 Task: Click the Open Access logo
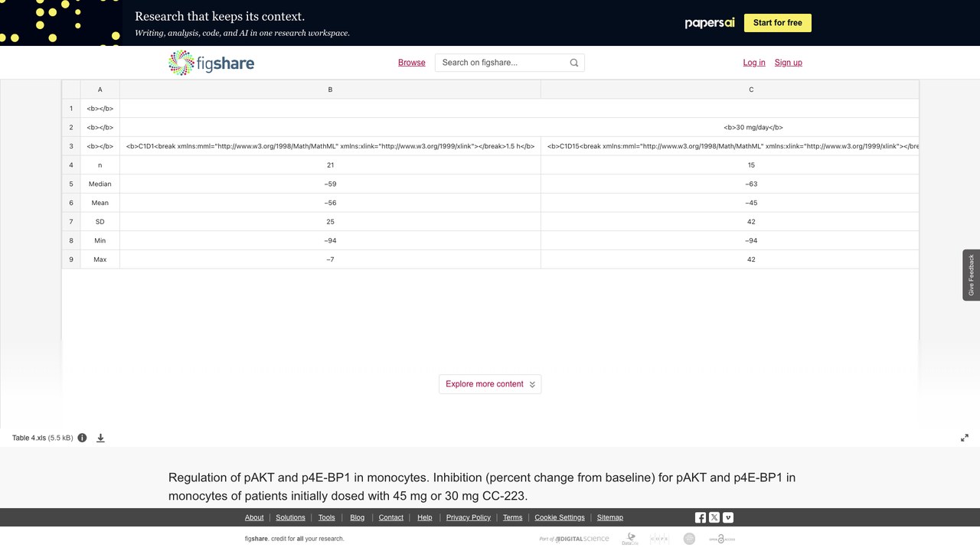(720, 539)
